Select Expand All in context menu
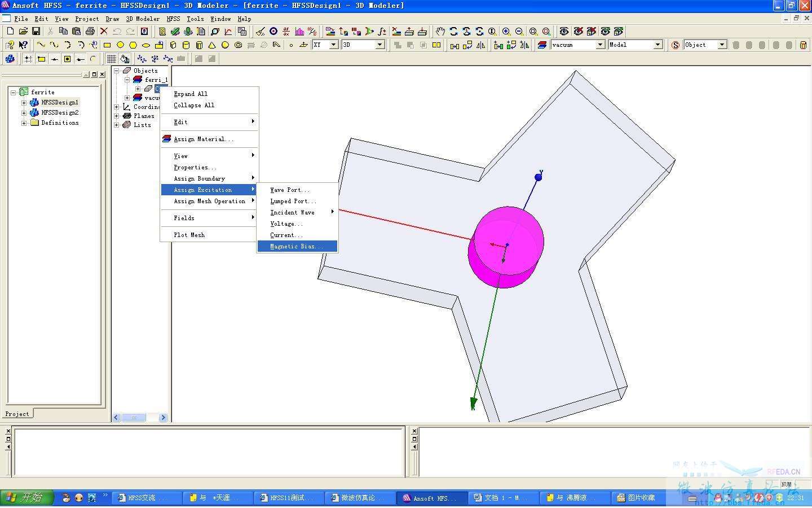 coord(209,94)
